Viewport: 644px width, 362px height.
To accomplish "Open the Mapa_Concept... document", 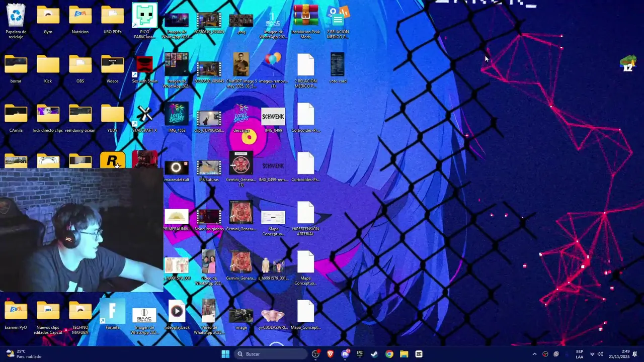I will (305, 315).
